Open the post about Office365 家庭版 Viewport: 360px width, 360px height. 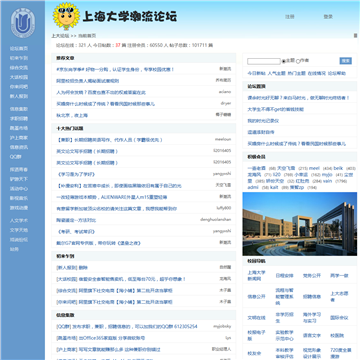(101, 338)
